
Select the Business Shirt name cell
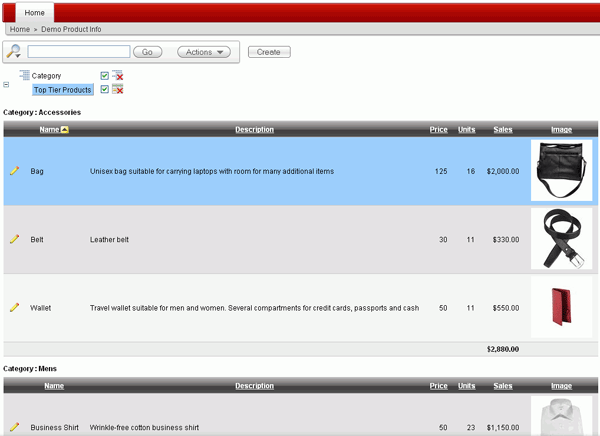[x=54, y=427]
